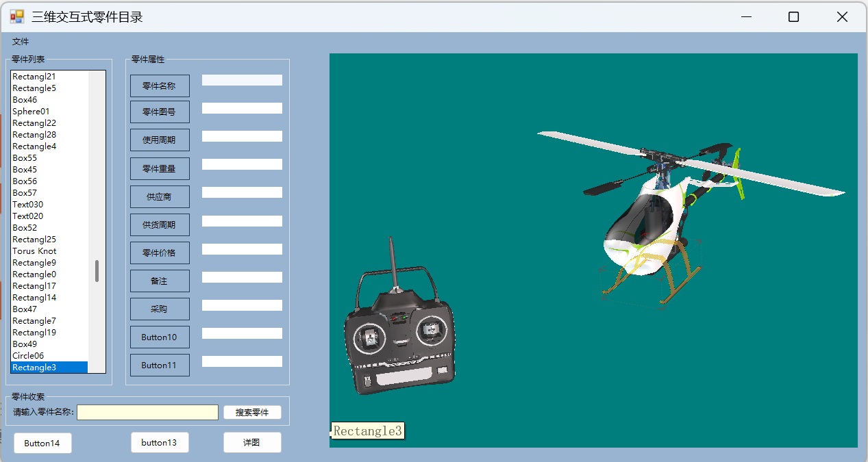The image size is (868, 462).
Task: Click the Button14 button
Action: tap(42, 444)
